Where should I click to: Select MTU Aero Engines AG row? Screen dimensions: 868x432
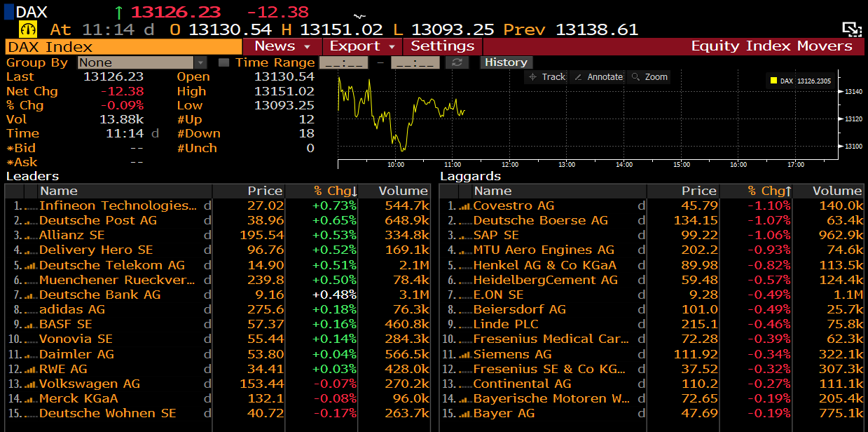(652, 250)
